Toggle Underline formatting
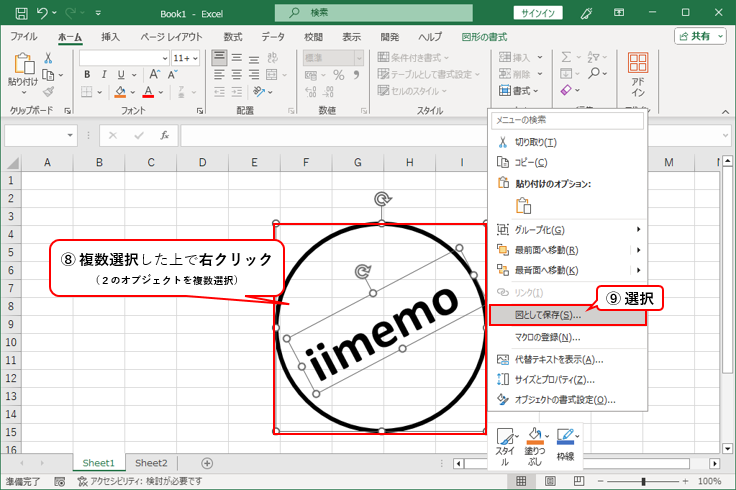 (x=121, y=75)
